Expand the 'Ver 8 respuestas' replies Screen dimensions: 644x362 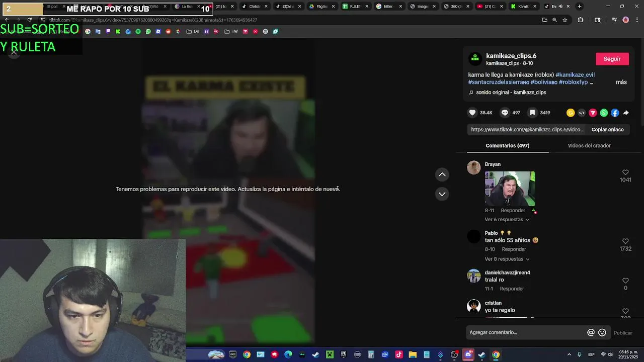507,259
